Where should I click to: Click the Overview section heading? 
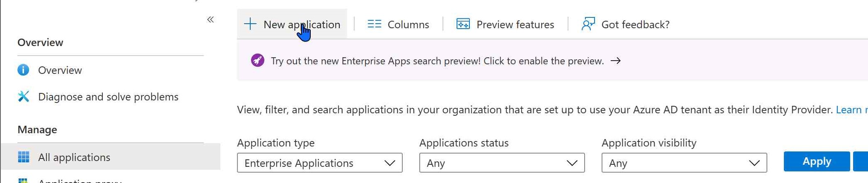point(40,42)
